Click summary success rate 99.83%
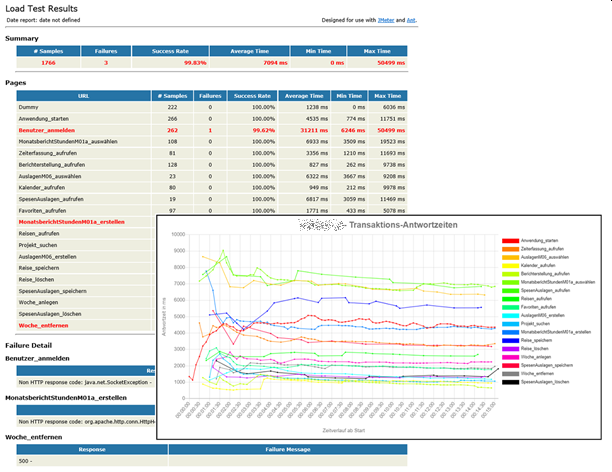Image resolution: width=612 pixels, height=472 pixels. point(195,63)
